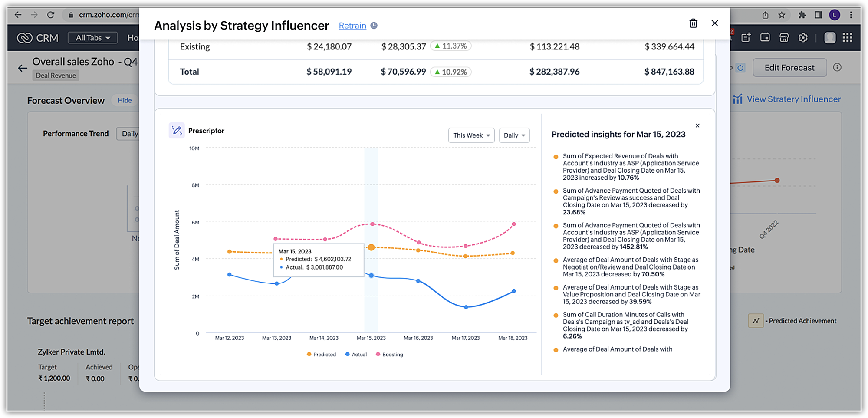Click the clock icon beside Retrain
Viewport: 868px width, 418px height.
[374, 26]
